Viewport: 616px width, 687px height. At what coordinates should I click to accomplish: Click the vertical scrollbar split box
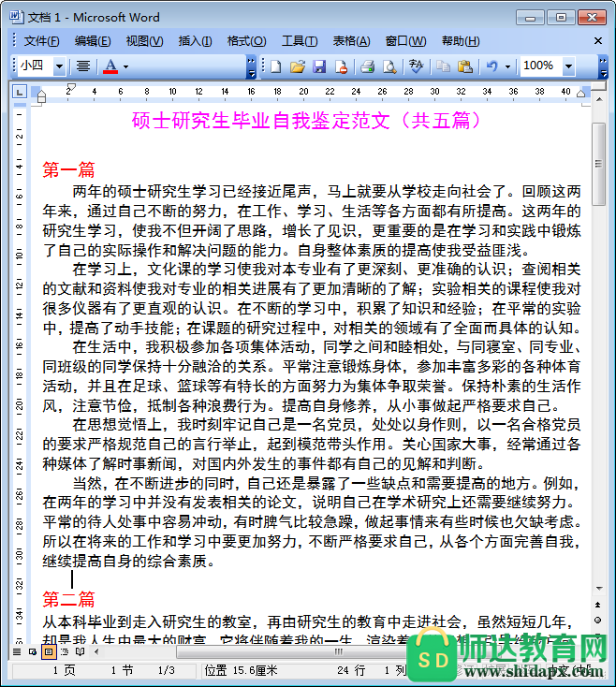click(598, 87)
